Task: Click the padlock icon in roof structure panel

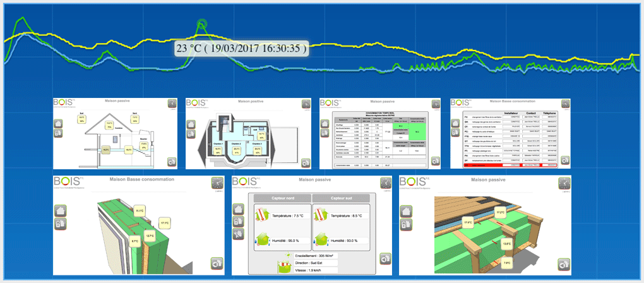Action: click(406, 224)
